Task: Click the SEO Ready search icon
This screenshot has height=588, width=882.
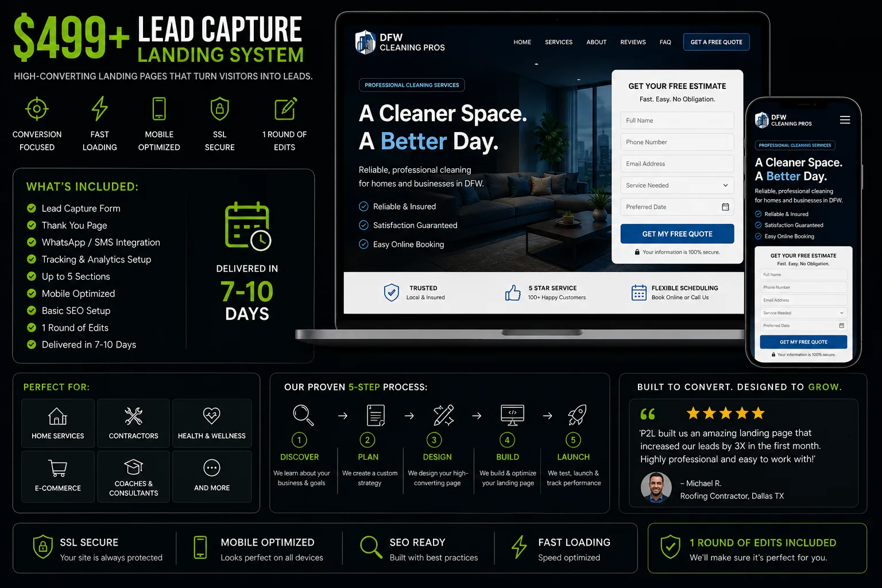Action: (370, 547)
